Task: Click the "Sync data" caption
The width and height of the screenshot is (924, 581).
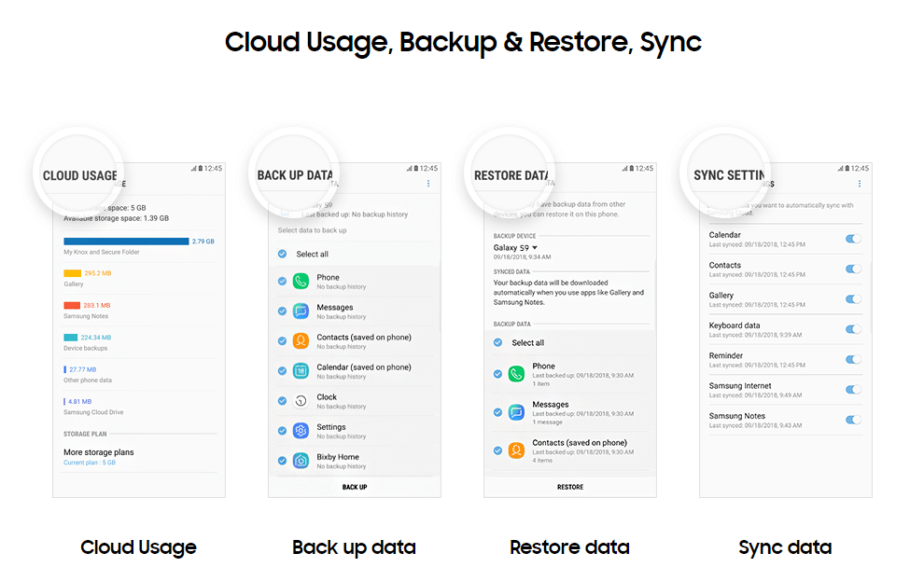Action: point(786,547)
